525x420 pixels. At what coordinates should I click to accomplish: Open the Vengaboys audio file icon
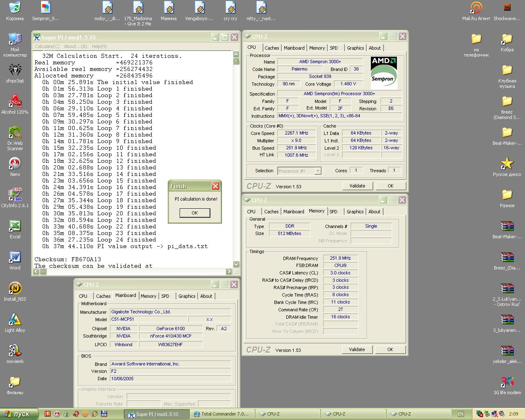point(199,11)
